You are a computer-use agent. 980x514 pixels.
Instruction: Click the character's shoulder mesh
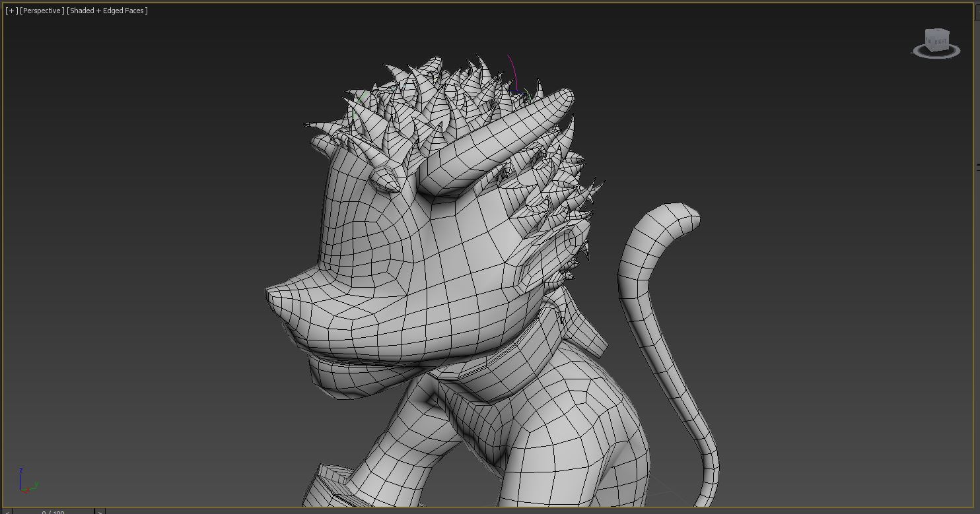(568, 422)
